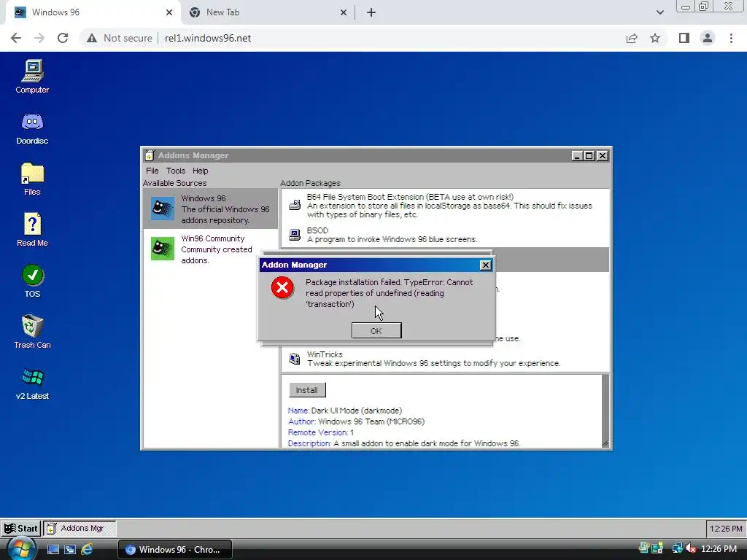Viewport: 747px width, 560px height.
Task: Select the 'BSOD' package title
Action: click(x=317, y=230)
